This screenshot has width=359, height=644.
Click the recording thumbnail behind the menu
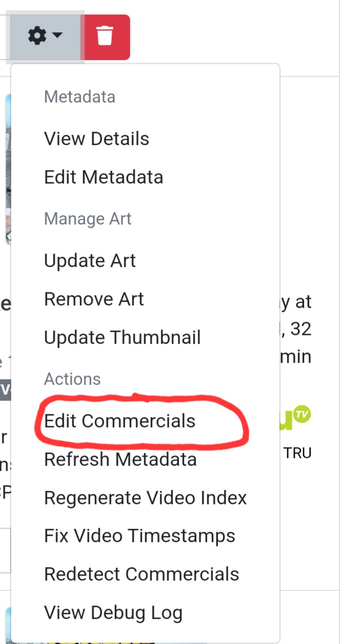click(x=8, y=169)
